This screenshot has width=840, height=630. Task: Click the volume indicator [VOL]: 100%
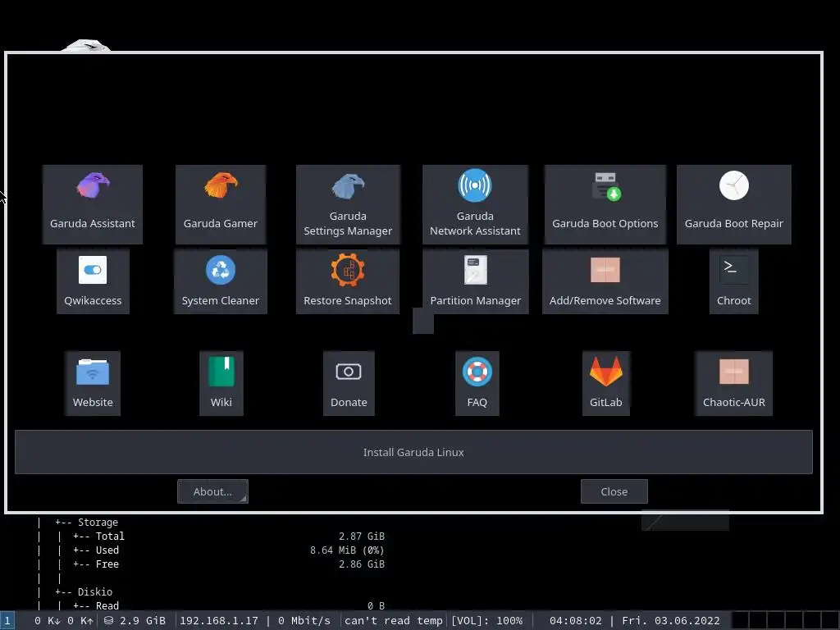(x=486, y=620)
